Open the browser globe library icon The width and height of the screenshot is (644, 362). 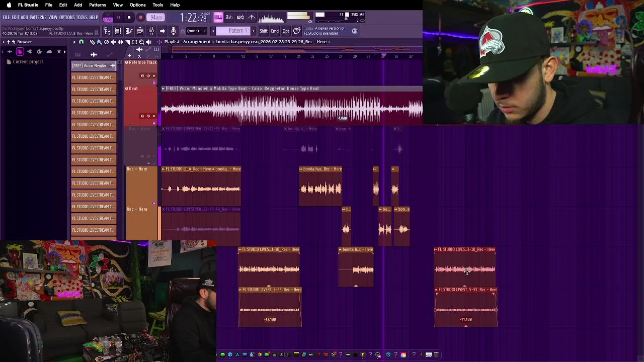point(39,52)
